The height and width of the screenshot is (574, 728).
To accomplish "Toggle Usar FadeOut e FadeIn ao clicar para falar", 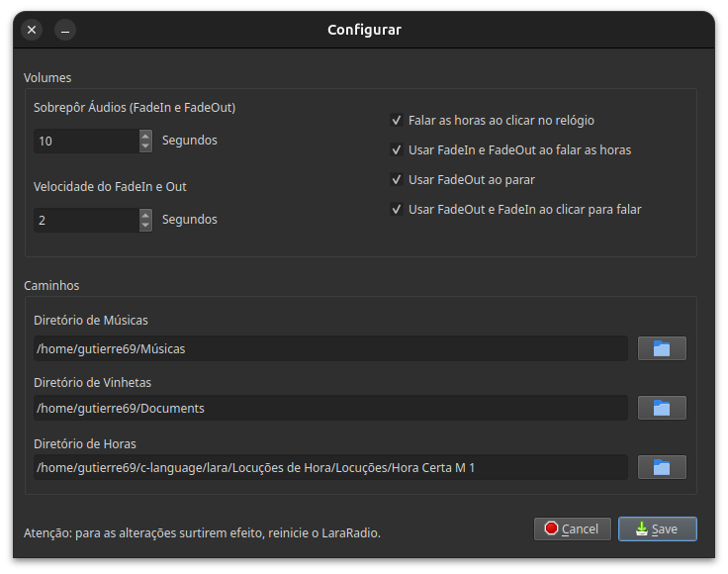I will point(397,210).
